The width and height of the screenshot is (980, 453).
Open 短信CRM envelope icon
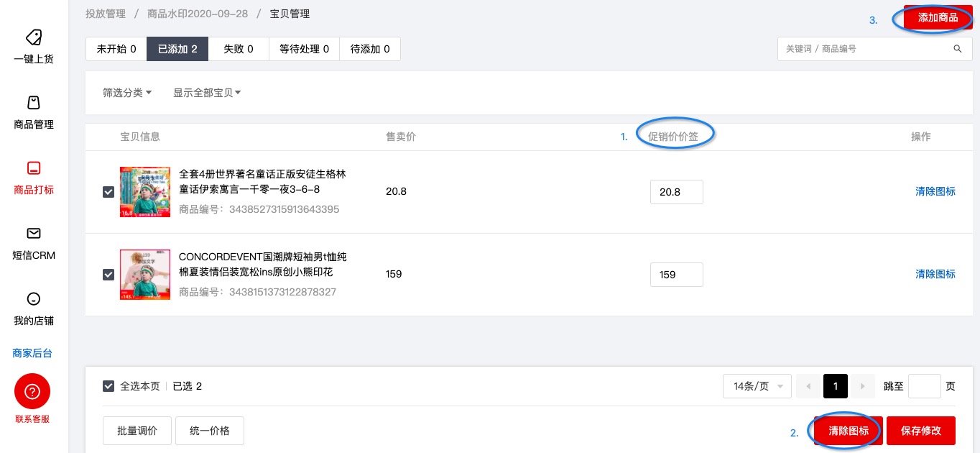pos(33,234)
